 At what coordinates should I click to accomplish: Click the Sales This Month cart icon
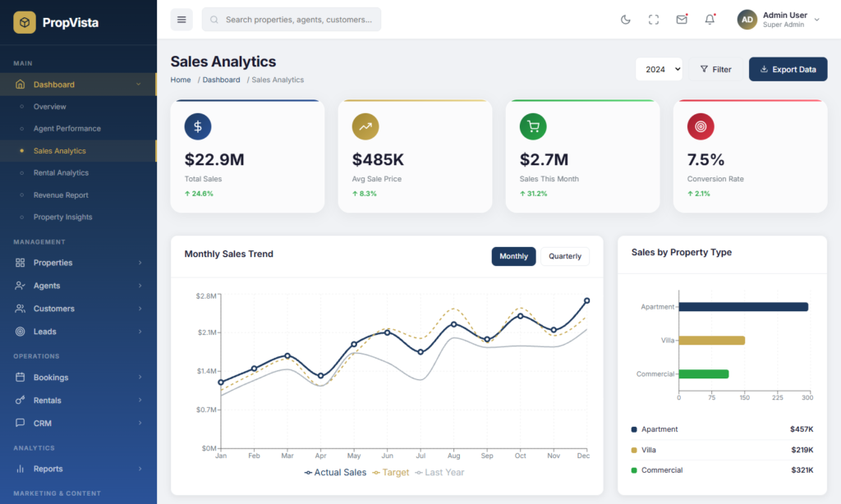533,126
